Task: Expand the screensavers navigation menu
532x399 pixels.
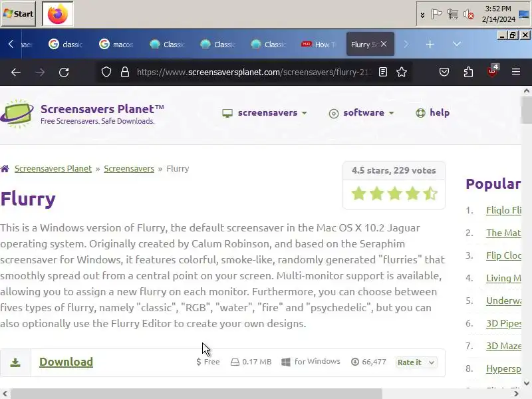Action: click(265, 112)
